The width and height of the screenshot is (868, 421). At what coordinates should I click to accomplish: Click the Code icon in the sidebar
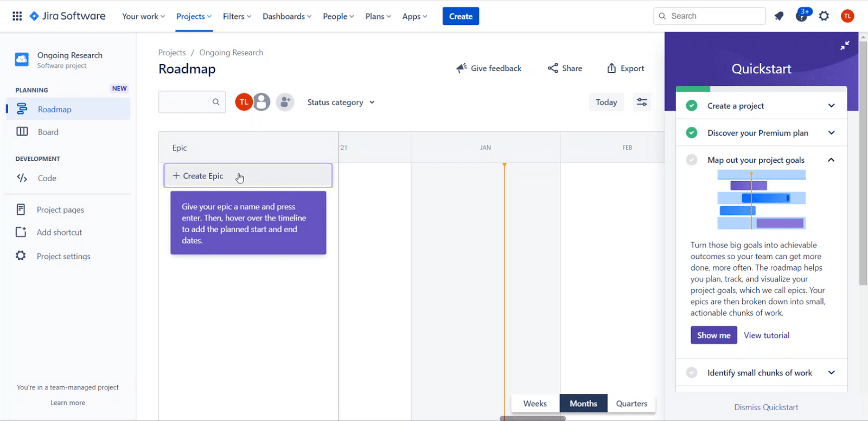coord(22,178)
